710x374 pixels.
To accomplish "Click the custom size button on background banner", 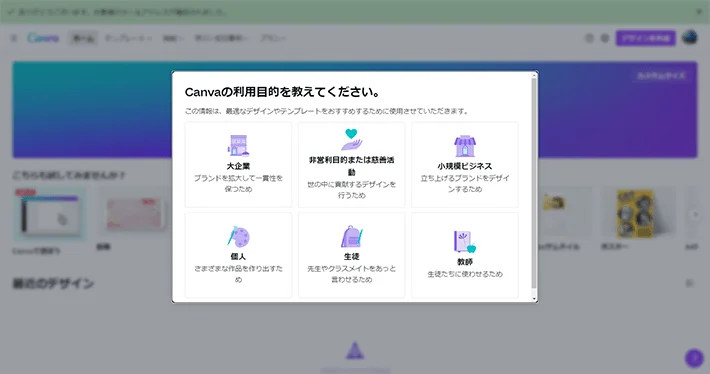I will (661, 76).
